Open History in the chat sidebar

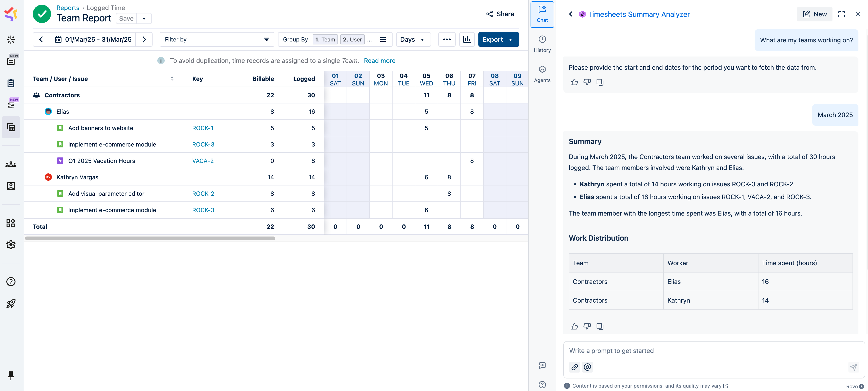(x=542, y=44)
